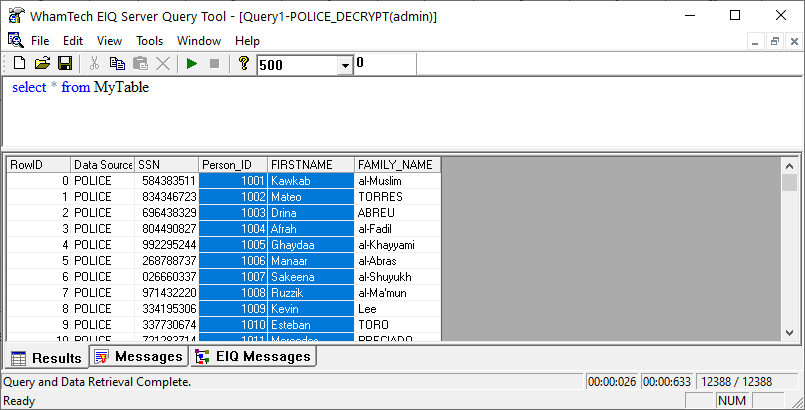Image resolution: width=805 pixels, height=410 pixels.
Task: Run the query with green play icon
Action: [x=192, y=64]
